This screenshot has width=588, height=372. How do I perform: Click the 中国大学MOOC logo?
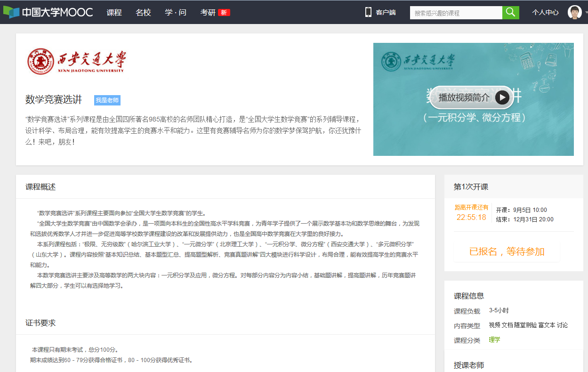click(48, 12)
